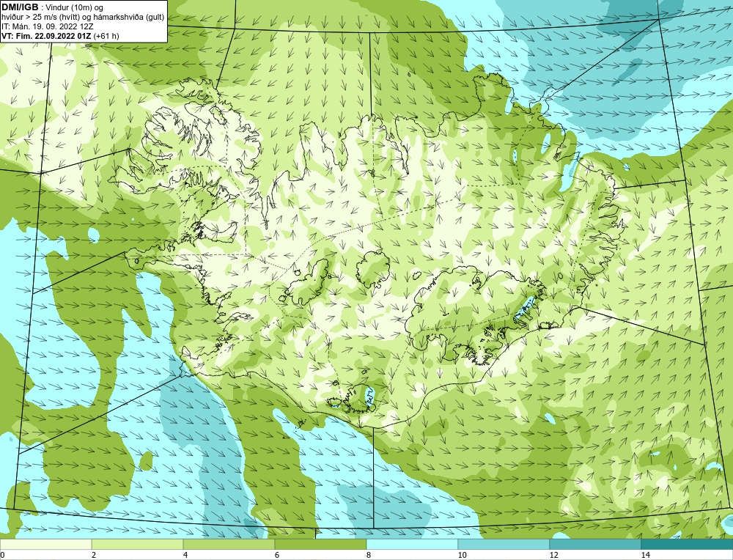Viewport: 733px width, 560px height.
Task: Click the legend label '2'
Action: point(94,555)
